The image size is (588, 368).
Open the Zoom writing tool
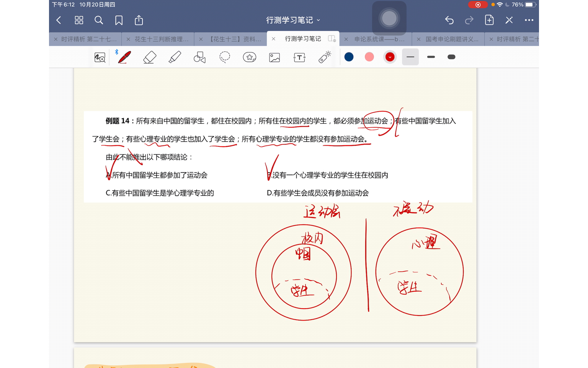(x=100, y=57)
